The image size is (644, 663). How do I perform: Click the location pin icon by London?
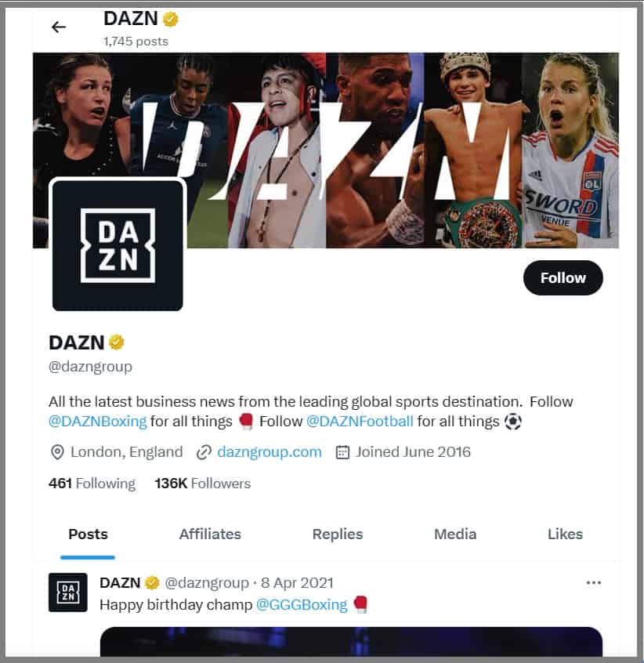(57, 452)
